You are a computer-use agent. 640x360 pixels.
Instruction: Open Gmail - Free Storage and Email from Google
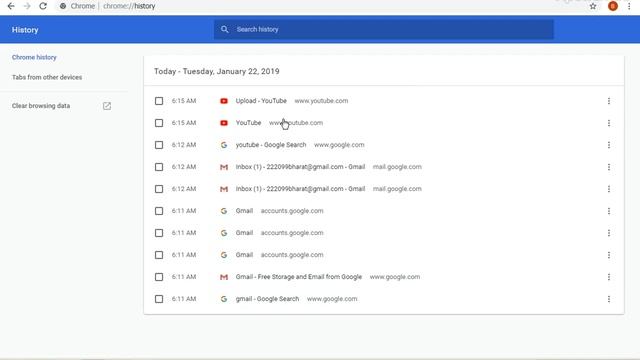click(x=299, y=277)
